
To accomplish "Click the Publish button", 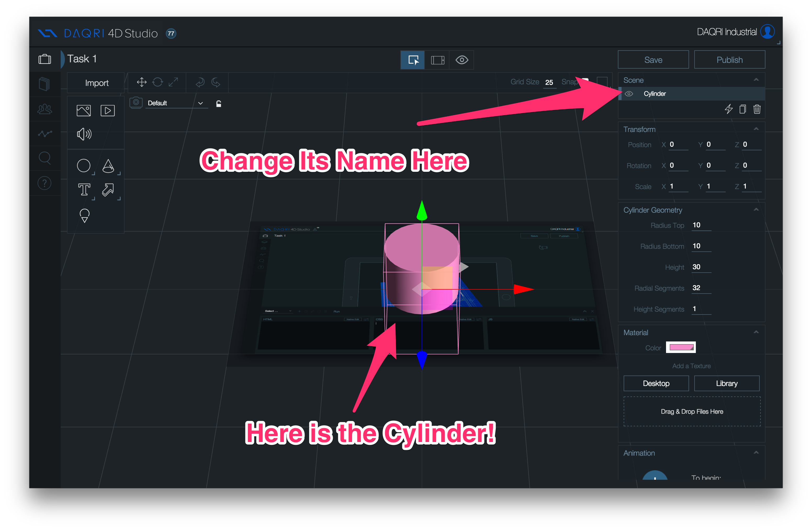I will pos(729,59).
